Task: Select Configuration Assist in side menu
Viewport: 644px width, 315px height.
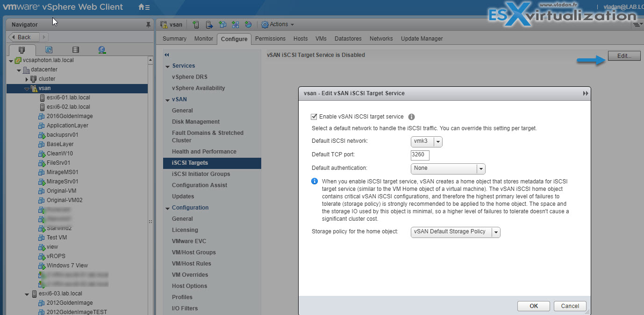Action: pyautogui.click(x=200, y=185)
